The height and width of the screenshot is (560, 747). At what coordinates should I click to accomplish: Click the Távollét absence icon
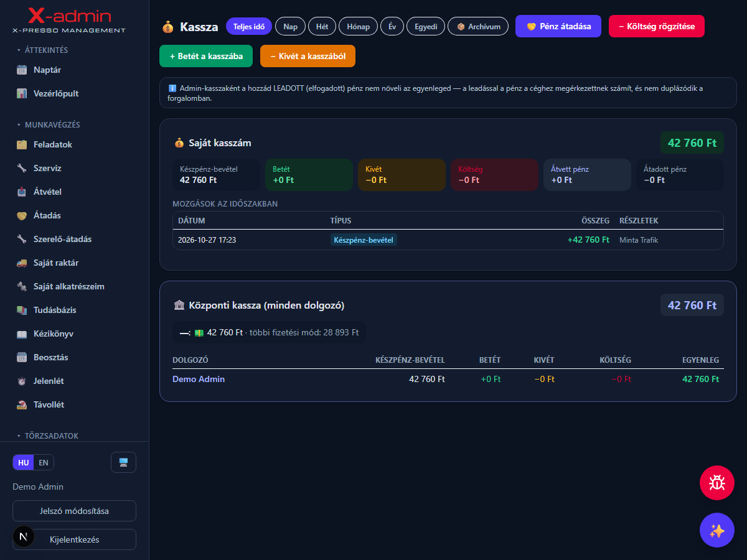[22, 405]
